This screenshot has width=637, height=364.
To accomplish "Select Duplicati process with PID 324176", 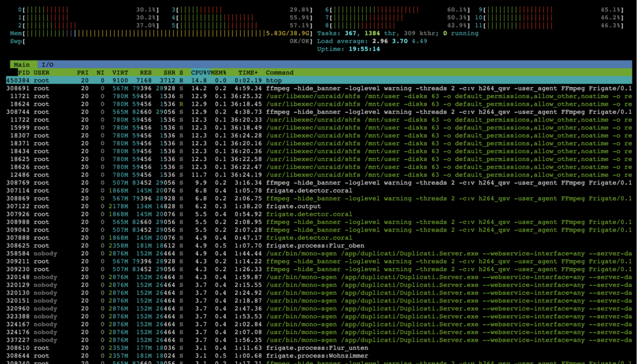I will (x=319, y=332).
